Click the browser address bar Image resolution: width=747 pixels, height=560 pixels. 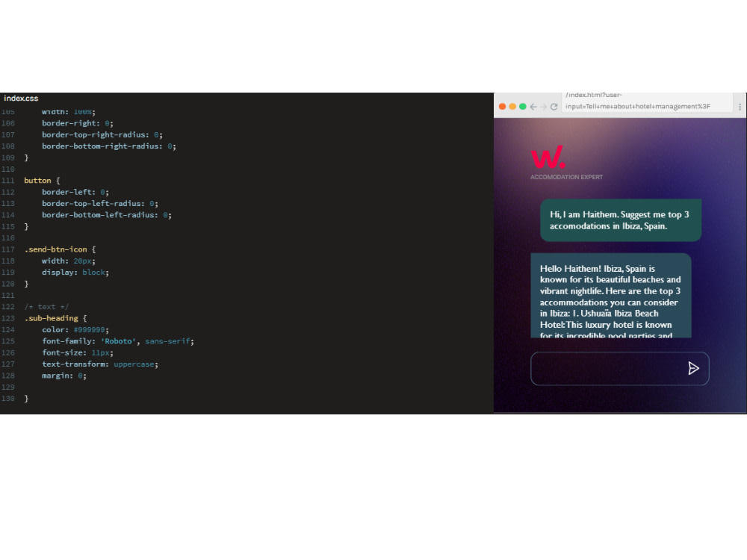click(646, 102)
